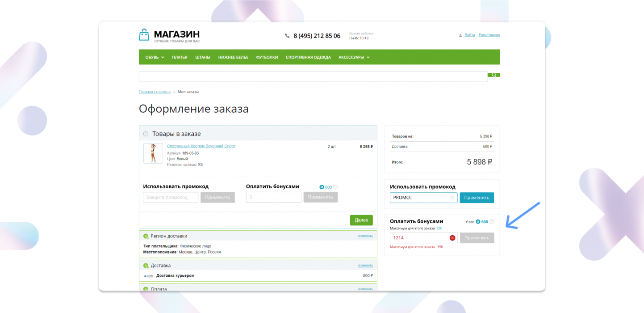Click the blue Применить promocode button
This screenshot has height=313, width=644.
point(477,198)
